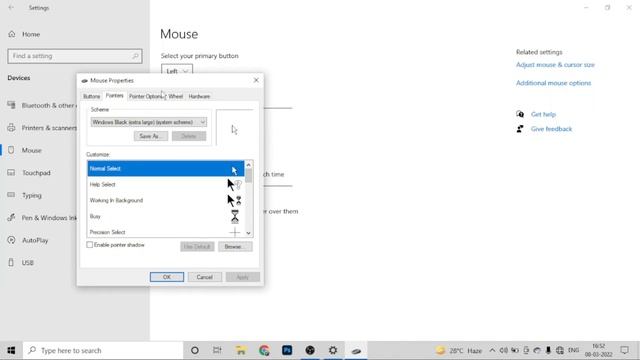Click the Find a setting field

pyautogui.click(x=75, y=56)
